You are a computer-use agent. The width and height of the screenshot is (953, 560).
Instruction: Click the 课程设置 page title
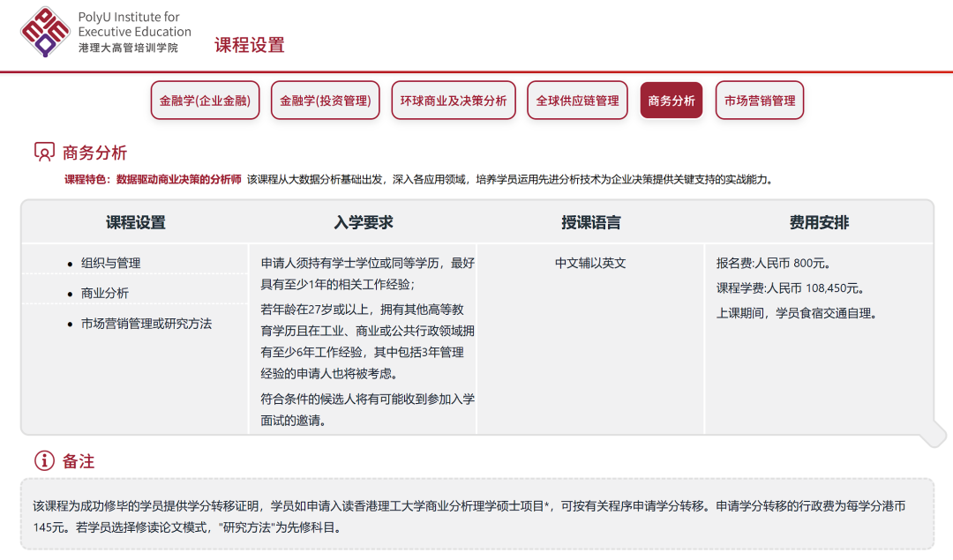click(249, 45)
